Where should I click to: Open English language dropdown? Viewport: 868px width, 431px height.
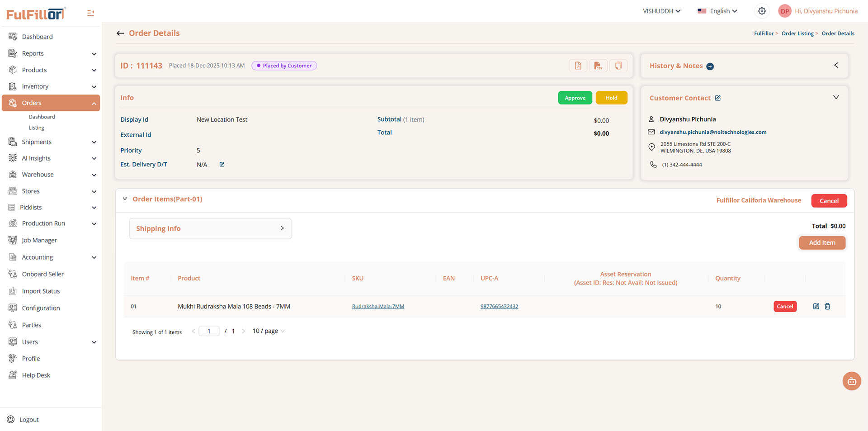pyautogui.click(x=717, y=11)
